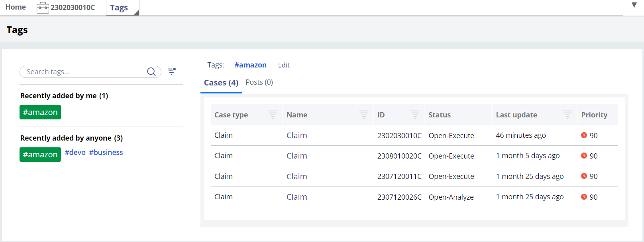The width and height of the screenshot is (644, 242).
Task: Sort by Last update header text
Action: point(516,115)
